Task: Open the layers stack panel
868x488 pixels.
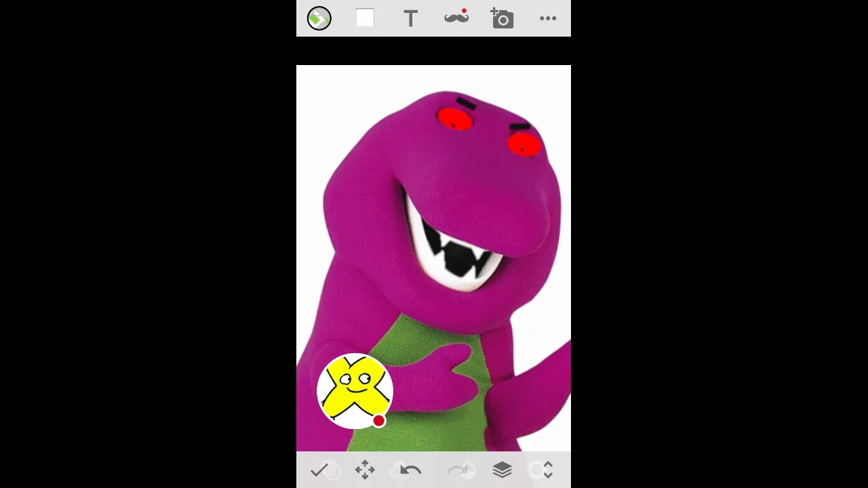Action: click(502, 470)
